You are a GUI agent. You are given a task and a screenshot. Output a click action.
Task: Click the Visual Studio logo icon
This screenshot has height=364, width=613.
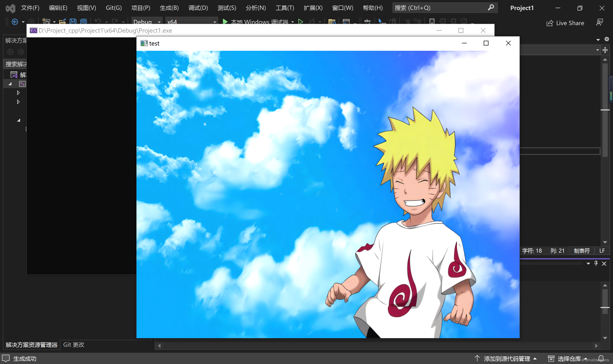(11, 8)
